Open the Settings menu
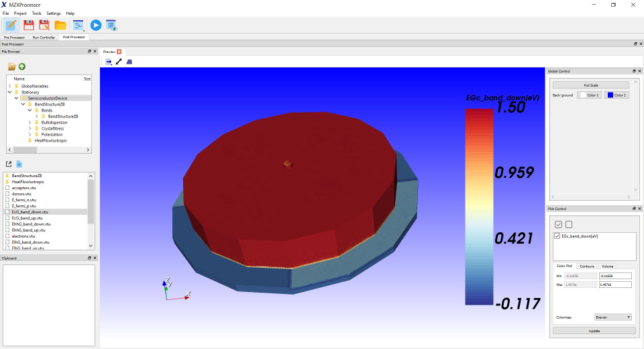Viewport: 644px width, 349px height. coord(54,13)
